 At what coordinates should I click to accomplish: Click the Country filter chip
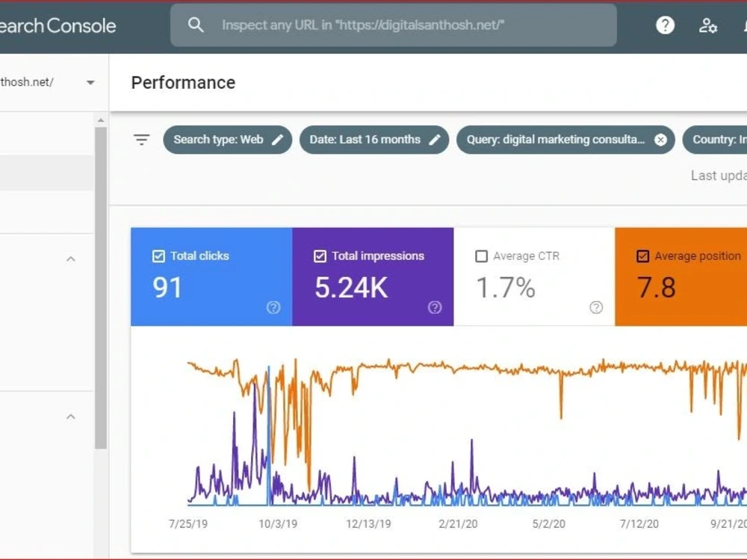(x=715, y=140)
